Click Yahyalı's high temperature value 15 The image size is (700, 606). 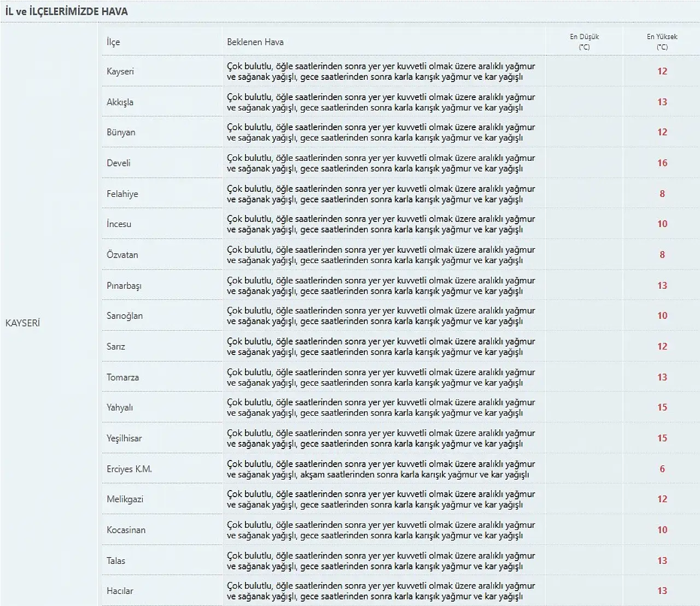pyautogui.click(x=662, y=407)
